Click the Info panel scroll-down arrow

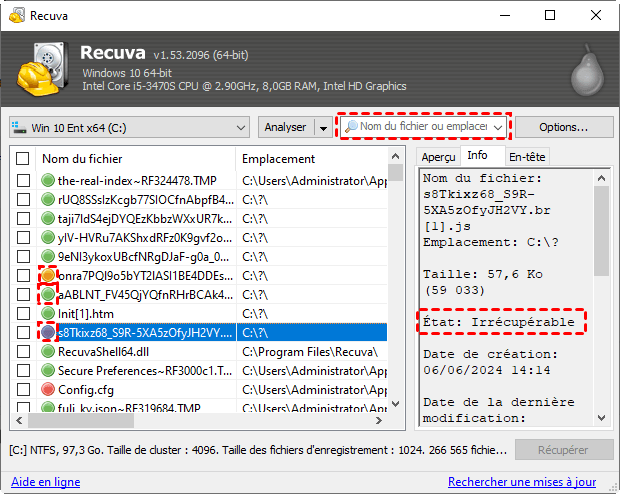pos(601,418)
